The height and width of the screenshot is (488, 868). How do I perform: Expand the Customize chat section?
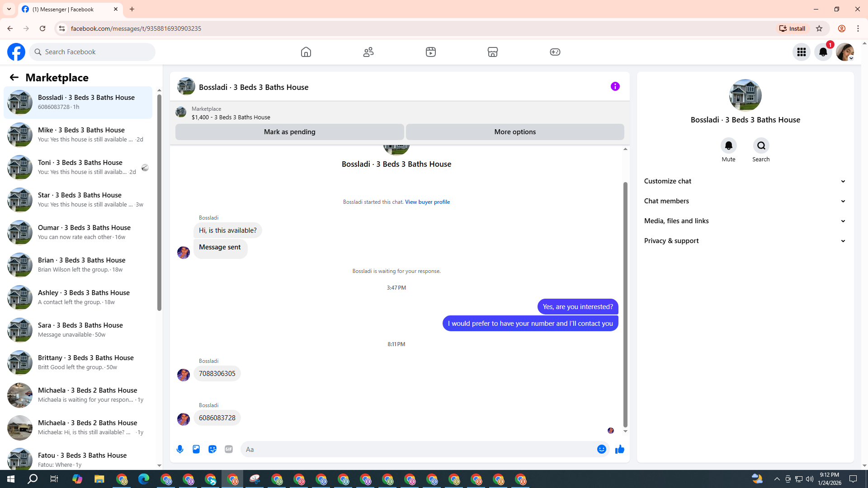(x=745, y=181)
